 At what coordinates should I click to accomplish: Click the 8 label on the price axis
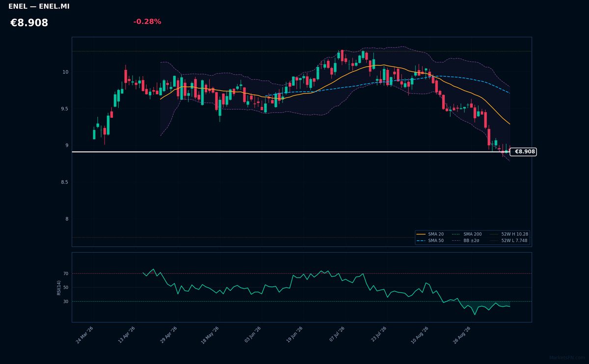click(x=67, y=219)
